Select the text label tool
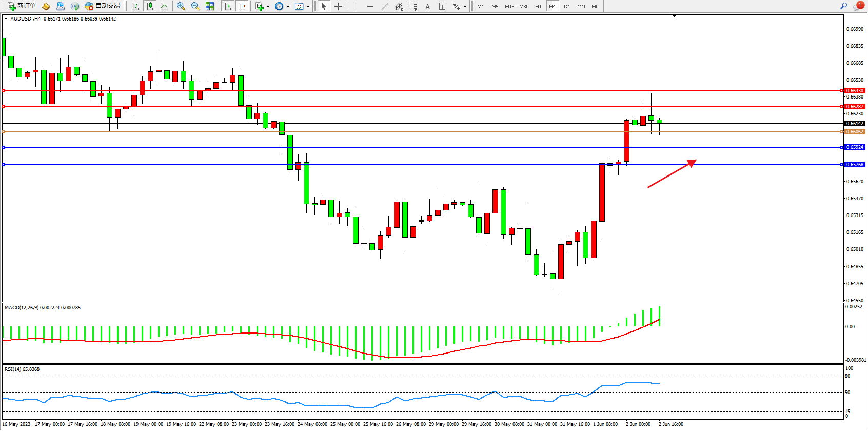Image resolution: width=868 pixels, height=431 pixels. (427, 6)
